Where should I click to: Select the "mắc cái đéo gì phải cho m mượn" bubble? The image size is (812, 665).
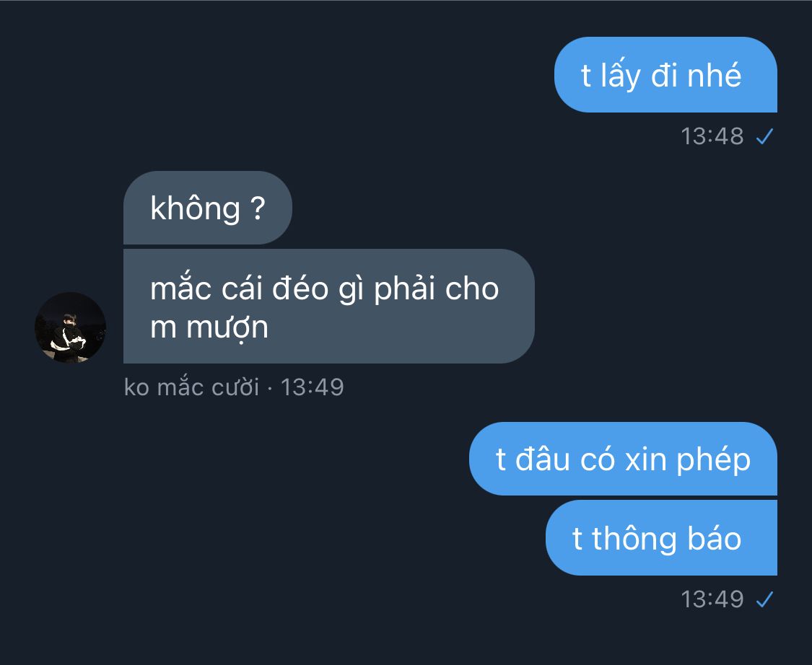pos(329,307)
